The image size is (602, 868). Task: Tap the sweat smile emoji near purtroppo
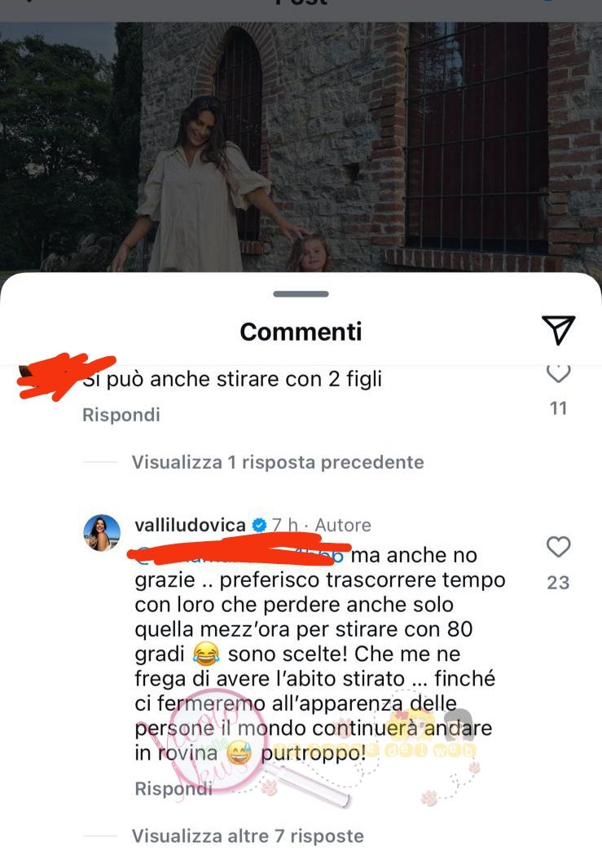pyautogui.click(x=239, y=753)
